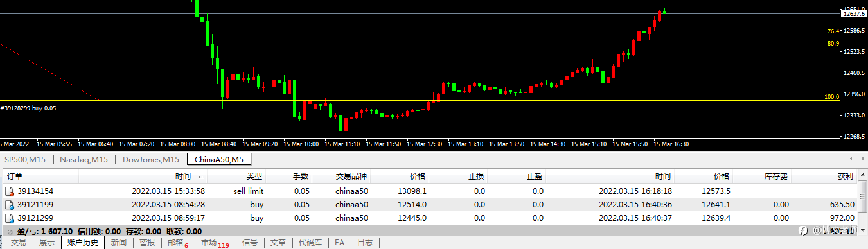Click the #39128299 buy 0.05 order line label

28,108
